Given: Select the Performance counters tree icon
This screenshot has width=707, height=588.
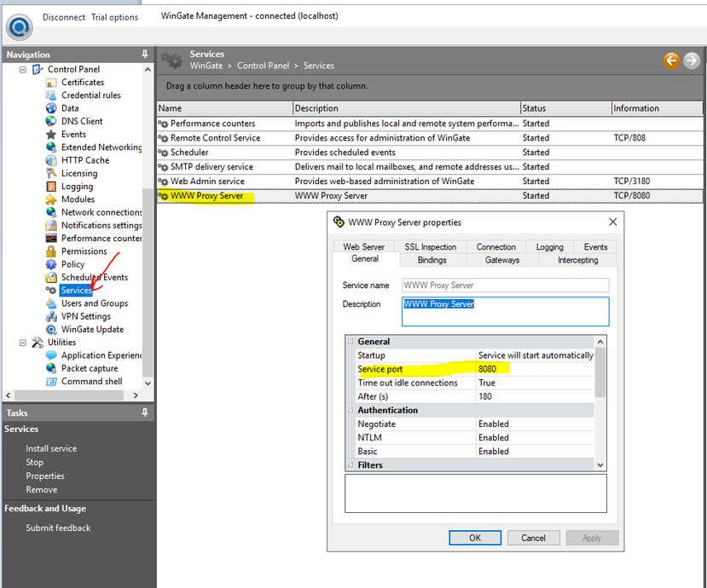Looking at the screenshot, I should point(51,239).
